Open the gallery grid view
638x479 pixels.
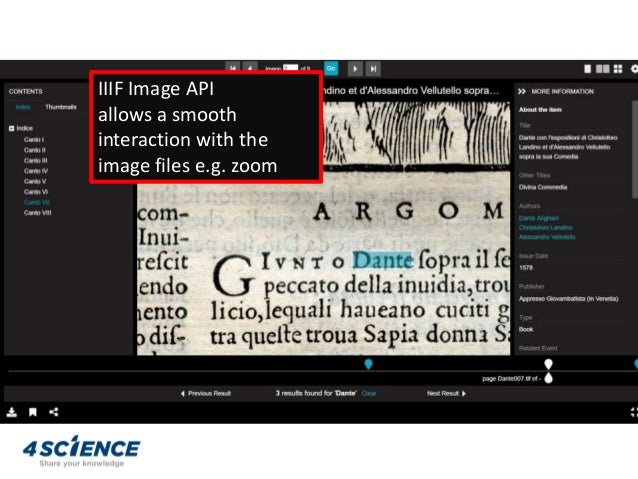coord(618,69)
